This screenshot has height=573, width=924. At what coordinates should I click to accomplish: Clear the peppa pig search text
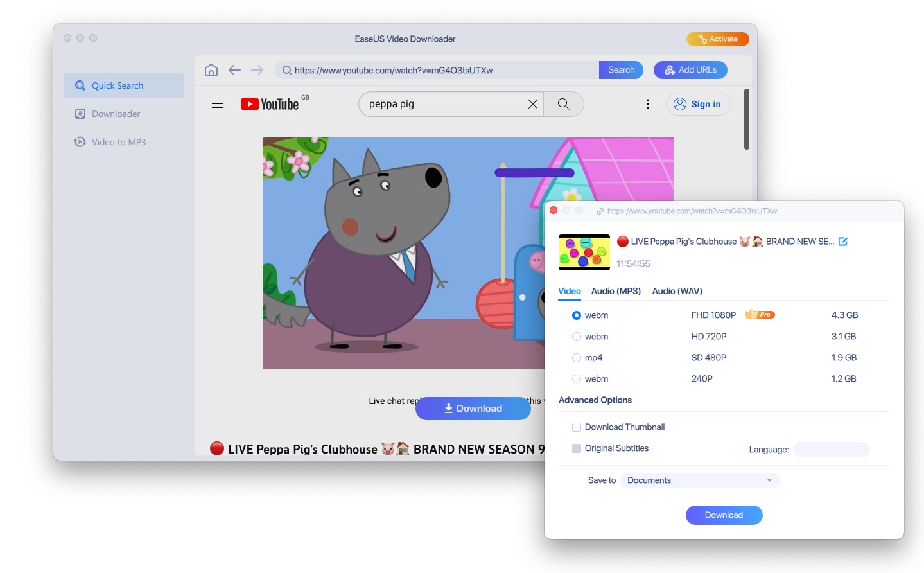click(532, 103)
